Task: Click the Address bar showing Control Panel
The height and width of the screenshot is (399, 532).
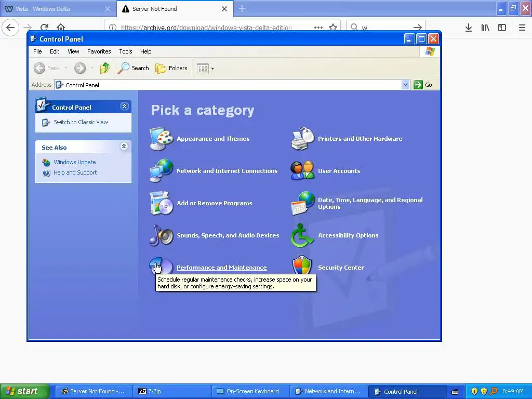Action: click(232, 85)
